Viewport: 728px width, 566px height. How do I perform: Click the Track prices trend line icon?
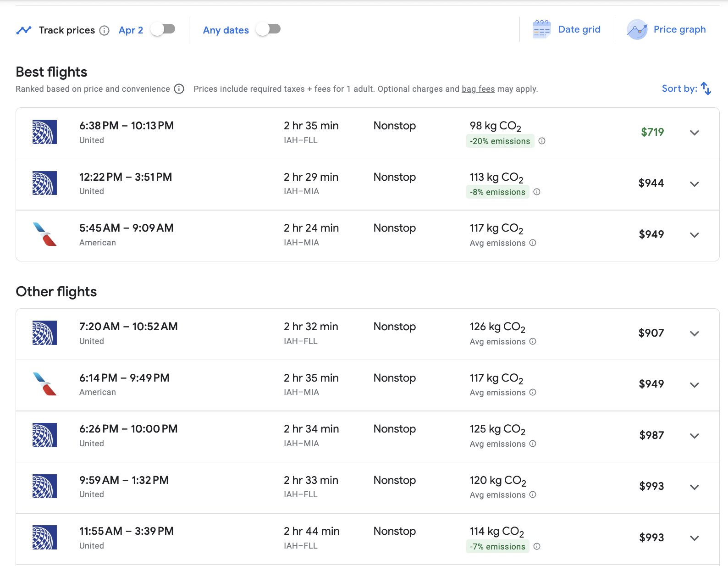(x=24, y=30)
